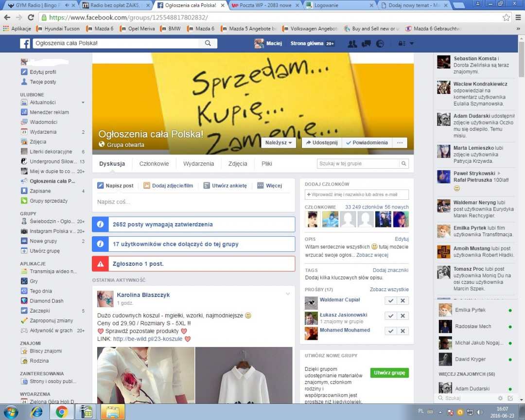Open the messages icon in top bar
The image size is (525, 420).
367,44
